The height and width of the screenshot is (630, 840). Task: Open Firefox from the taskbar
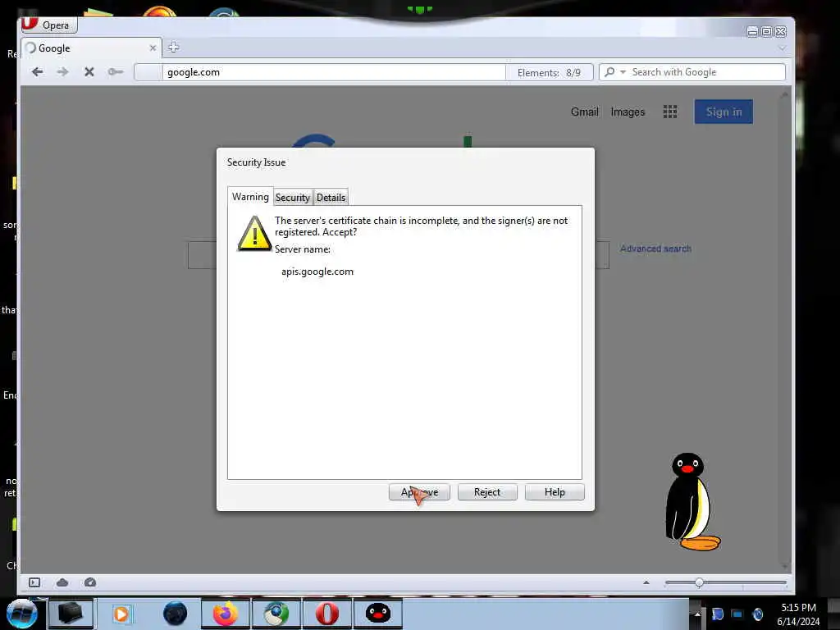pos(225,614)
